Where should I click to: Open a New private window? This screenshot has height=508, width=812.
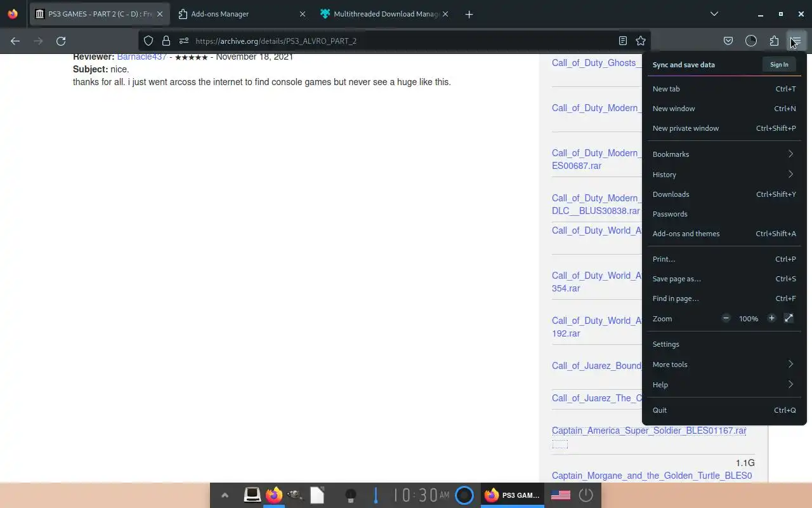tap(724, 128)
